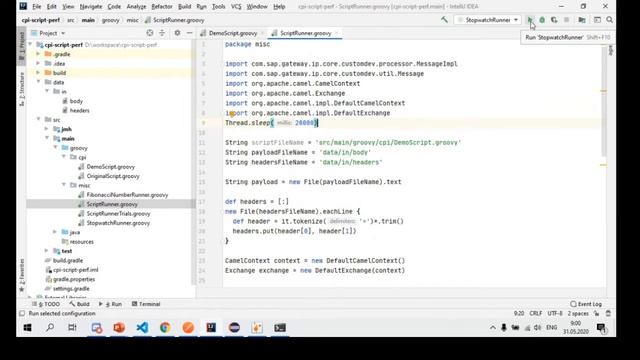Expand the build folder
640x360 pixels.
(x=38, y=73)
